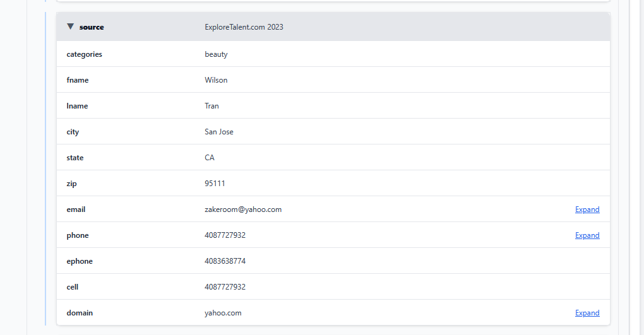Image resolution: width=644 pixels, height=335 pixels.
Task: Click the categories field label
Action: 84,54
